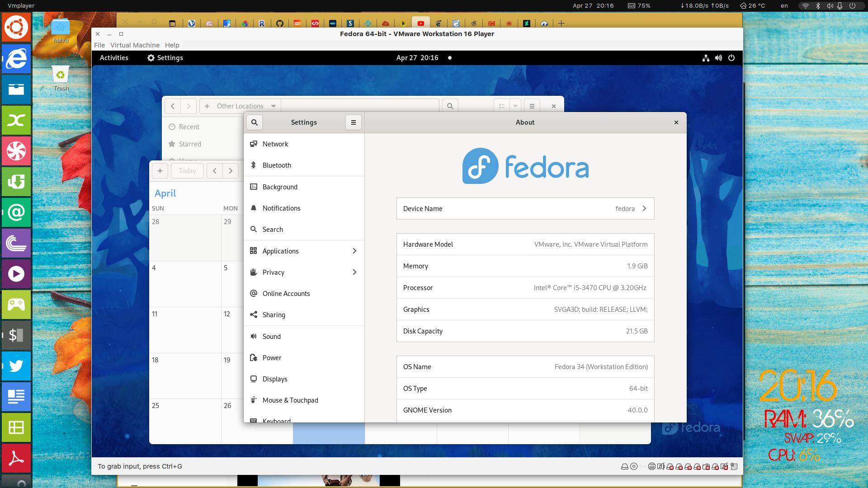868x488 pixels.
Task: Open the Files window hamburger menu
Action: (x=532, y=106)
